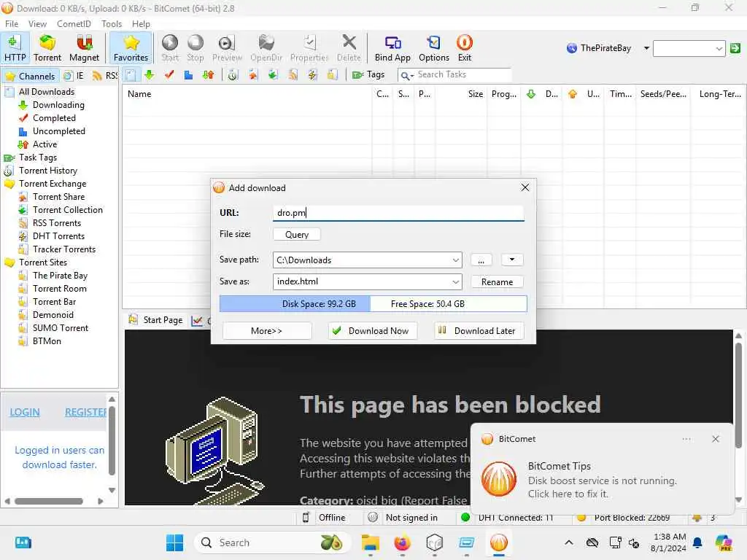Open the Search Tasks magnifier dropdown

coord(407,75)
